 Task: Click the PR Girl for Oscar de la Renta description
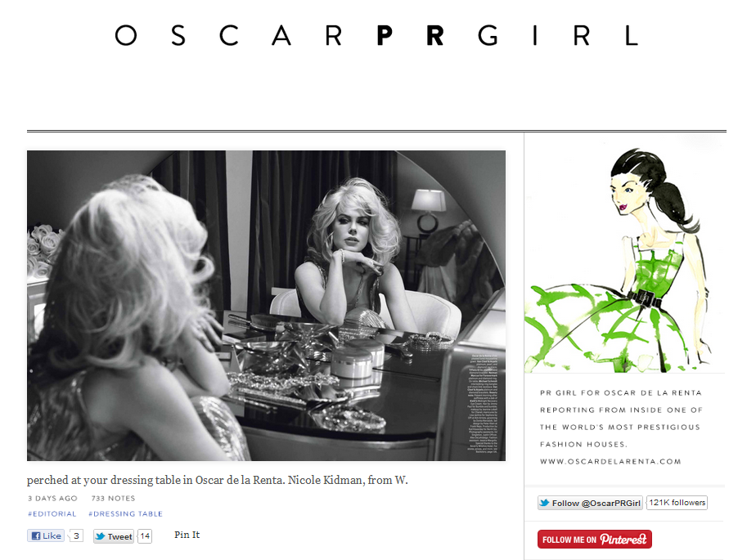[x=621, y=427]
